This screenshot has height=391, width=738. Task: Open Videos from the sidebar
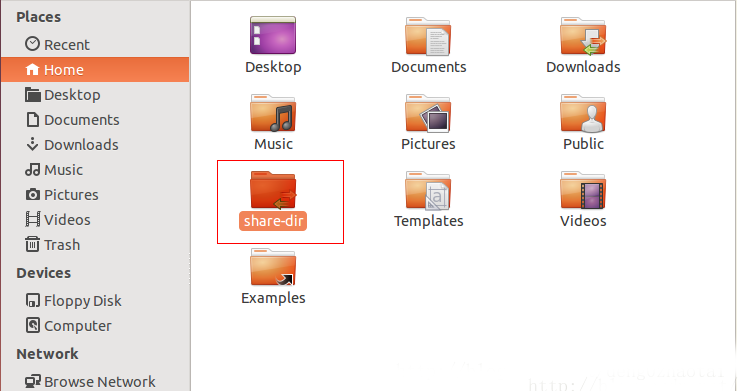tap(95, 219)
